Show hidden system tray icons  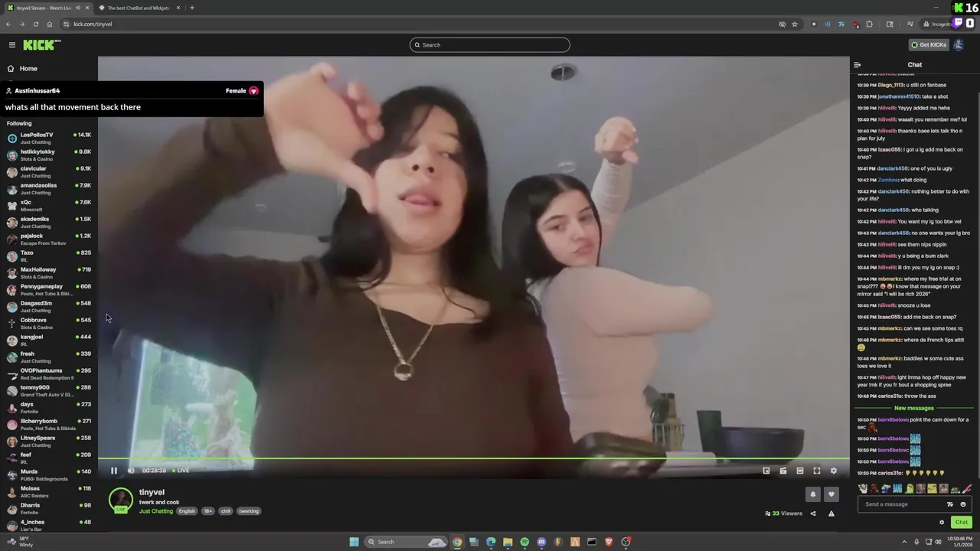tap(904, 542)
